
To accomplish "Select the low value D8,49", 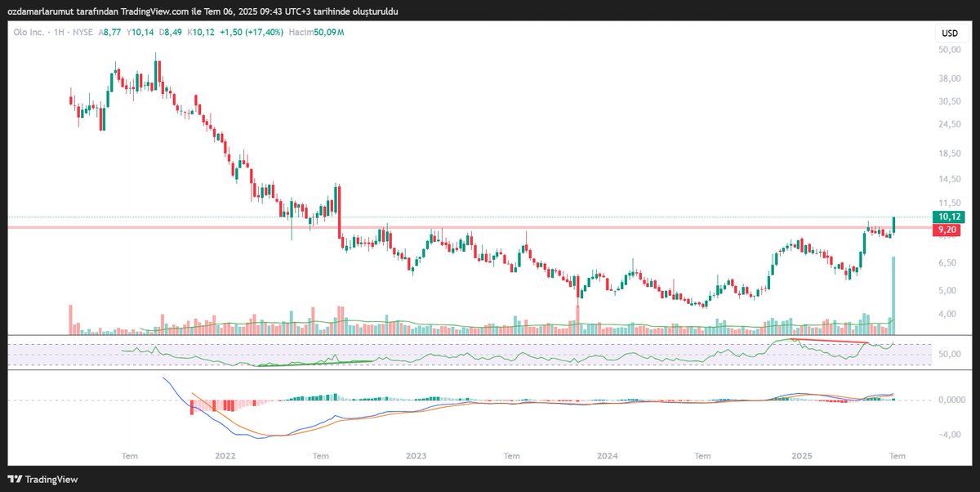I will point(170,33).
